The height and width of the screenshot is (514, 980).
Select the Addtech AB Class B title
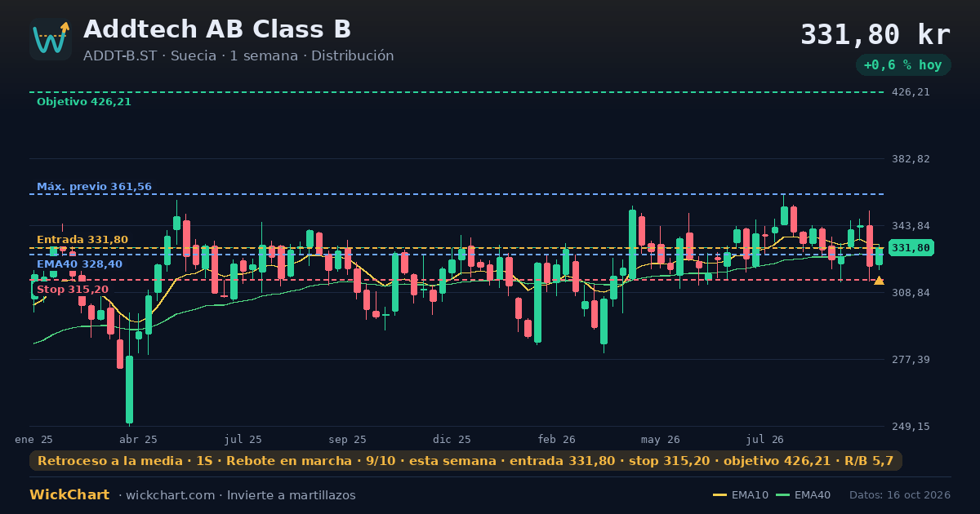[217, 29]
